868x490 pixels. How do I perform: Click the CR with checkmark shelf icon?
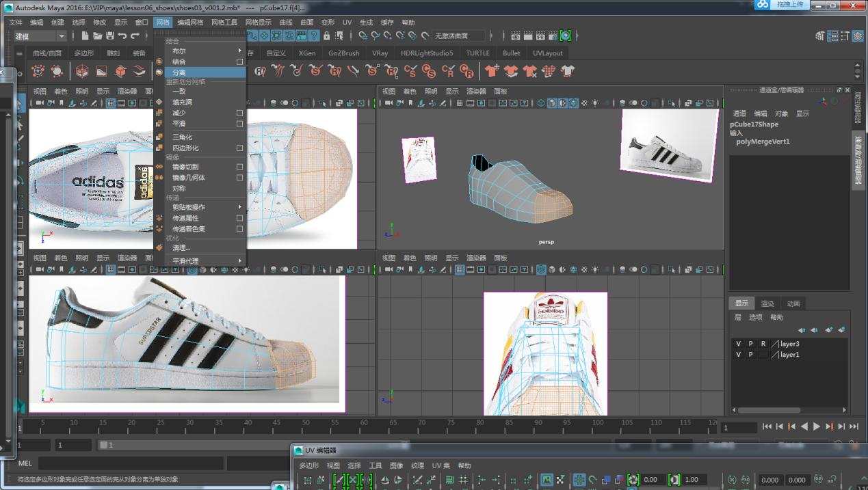point(448,70)
